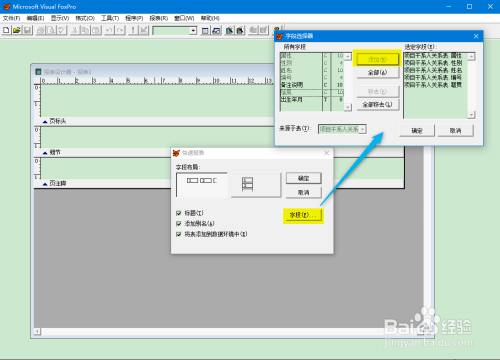The image size is (500, 360).
Task: Click 取消 in the Quick Report dialog
Action: tap(304, 192)
